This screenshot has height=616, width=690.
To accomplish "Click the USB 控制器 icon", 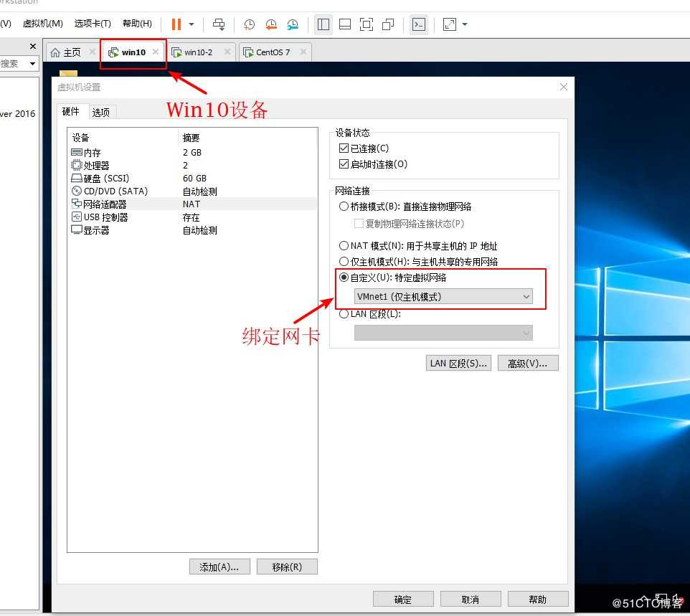I will tap(77, 217).
